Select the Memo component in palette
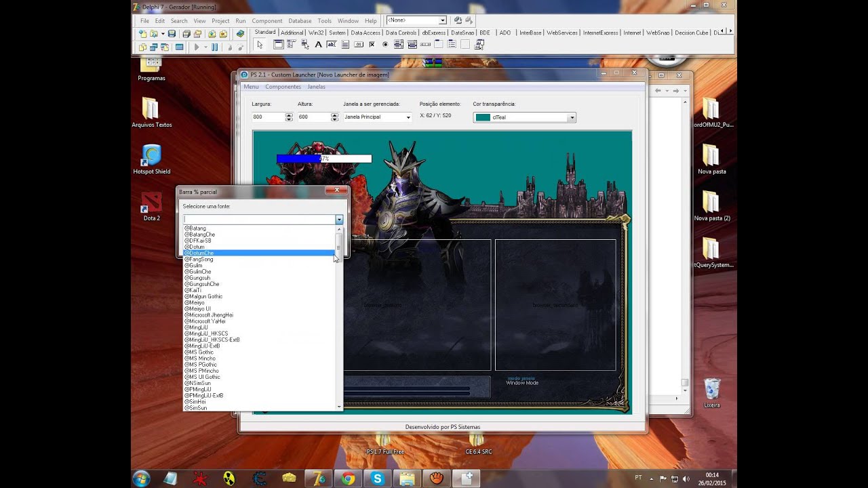 pos(345,44)
